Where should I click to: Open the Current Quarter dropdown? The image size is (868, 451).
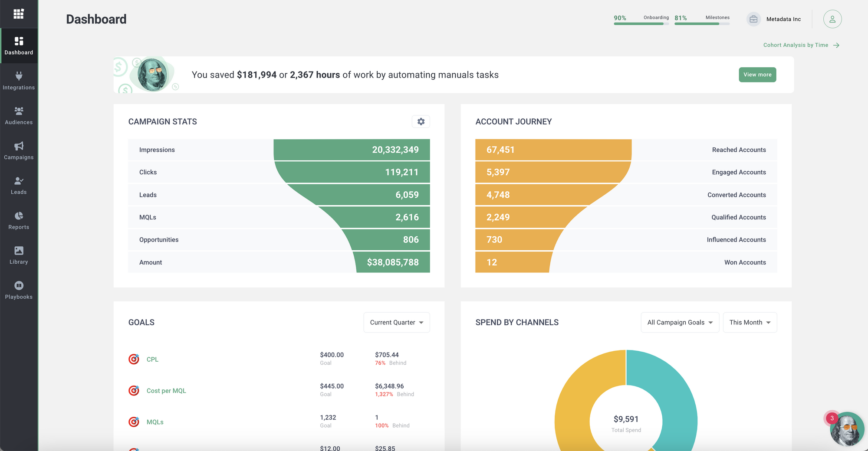point(397,322)
